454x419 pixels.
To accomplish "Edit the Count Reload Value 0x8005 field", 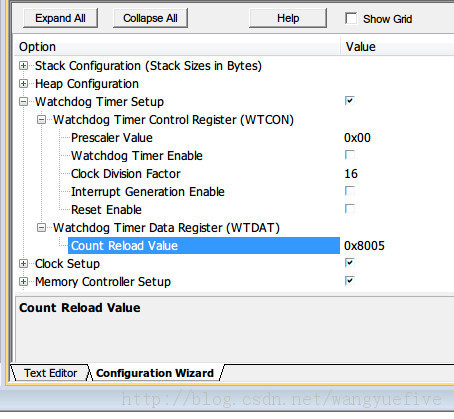I will point(397,246).
